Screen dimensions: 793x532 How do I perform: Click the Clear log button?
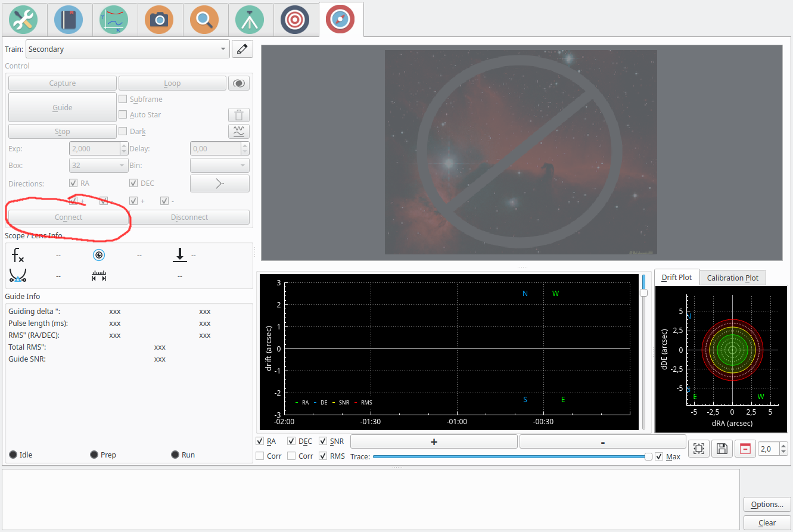(767, 523)
